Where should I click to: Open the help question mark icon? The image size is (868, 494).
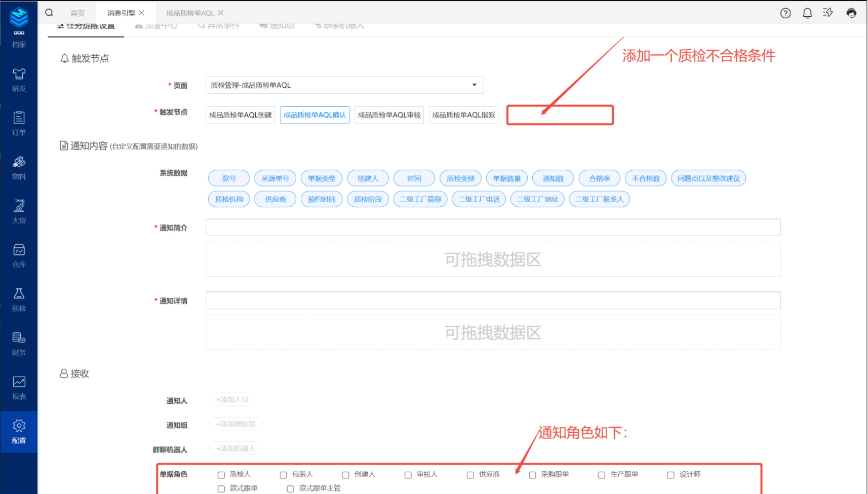tap(785, 13)
